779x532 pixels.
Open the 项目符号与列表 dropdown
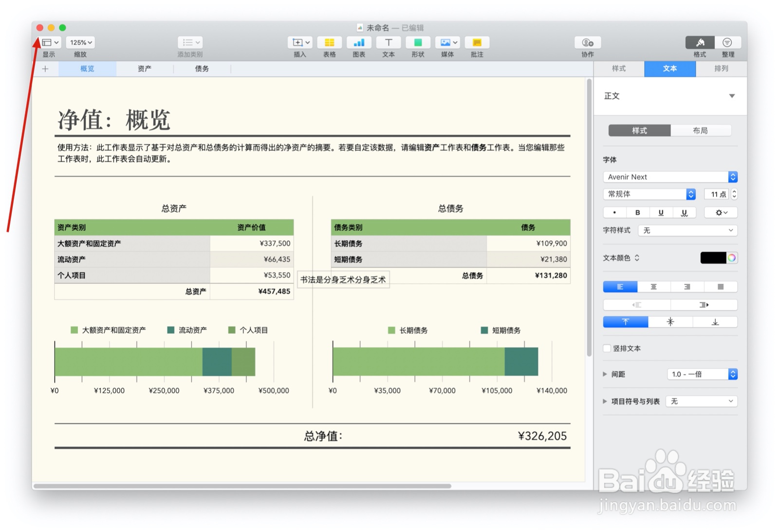[x=701, y=401]
